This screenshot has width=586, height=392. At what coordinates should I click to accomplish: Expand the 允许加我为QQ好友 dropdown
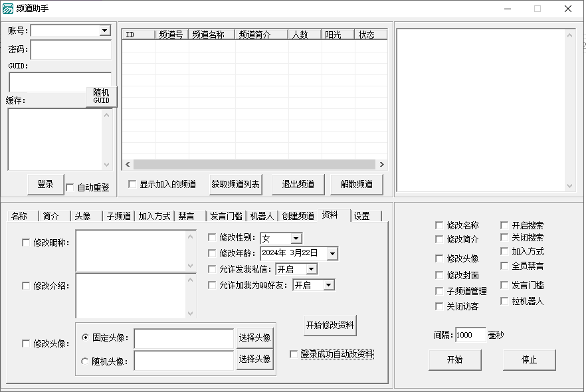point(328,285)
